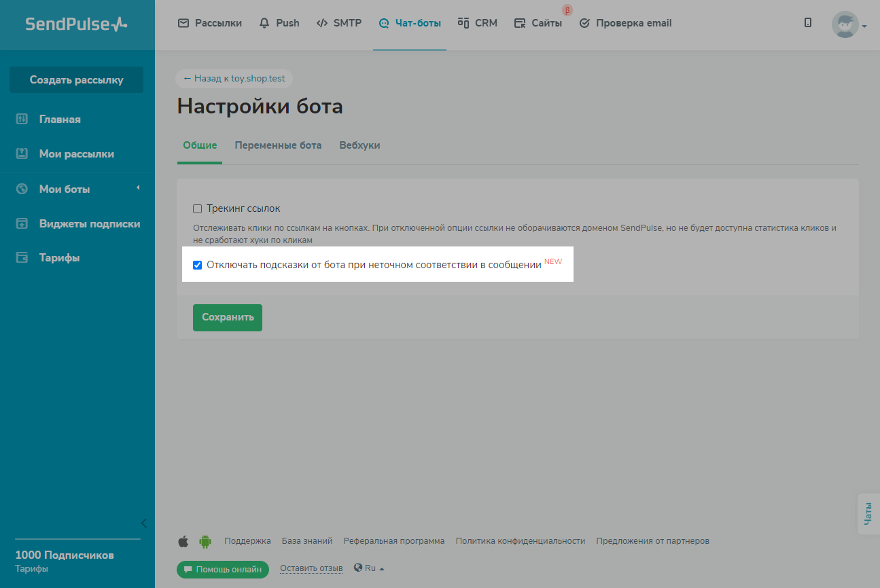Go back via Назад к toy.shop.test link
880x588 pixels.
point(234,79)
